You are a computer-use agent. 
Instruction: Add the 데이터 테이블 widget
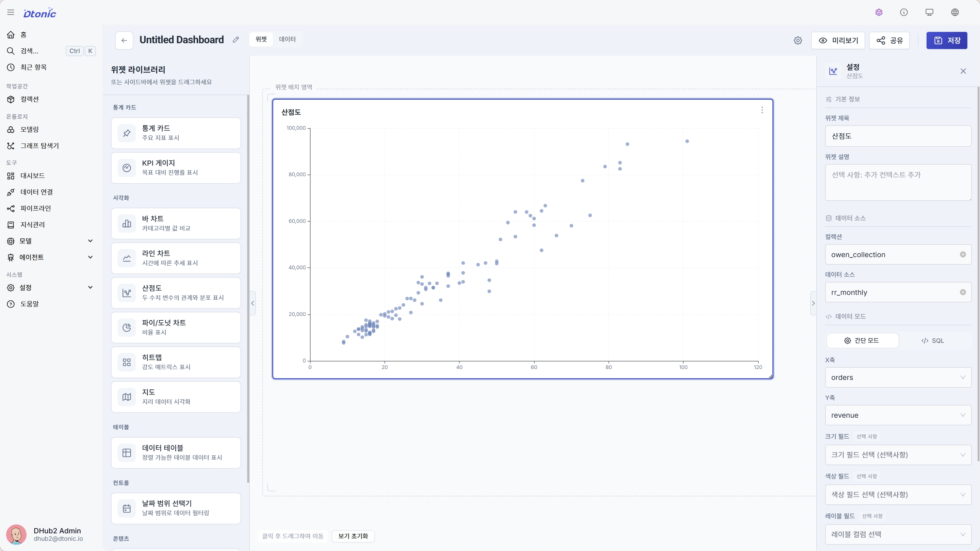pyautogui.click(x=176, y=452)
